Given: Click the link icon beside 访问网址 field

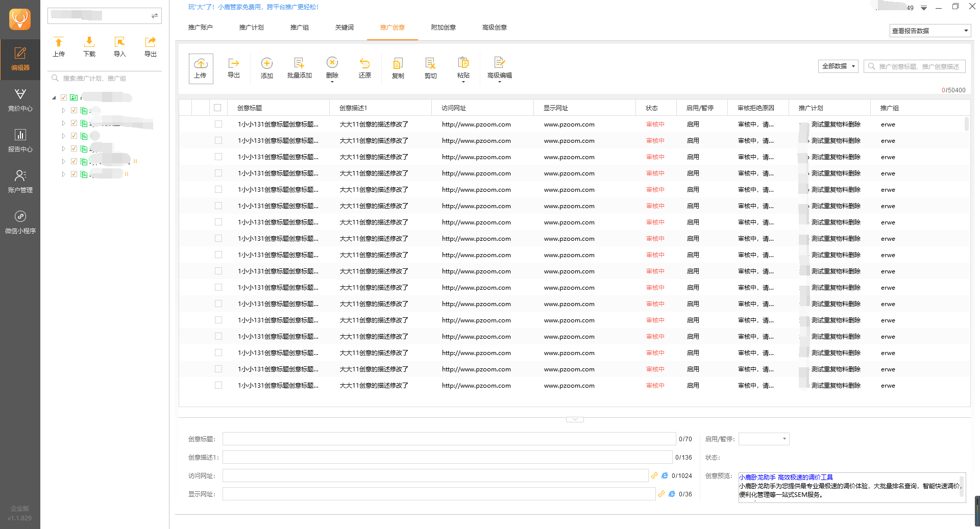Looking at the screenshot, I should tap(654, 475).
